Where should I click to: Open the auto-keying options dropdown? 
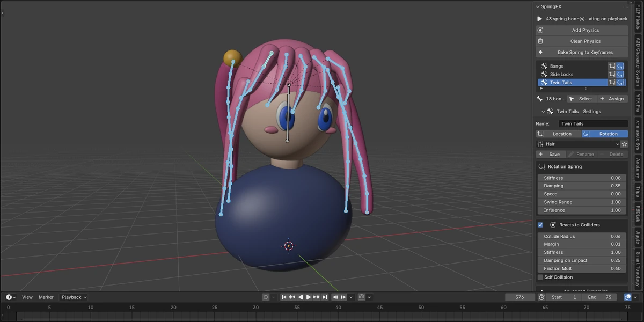(273, 297)
